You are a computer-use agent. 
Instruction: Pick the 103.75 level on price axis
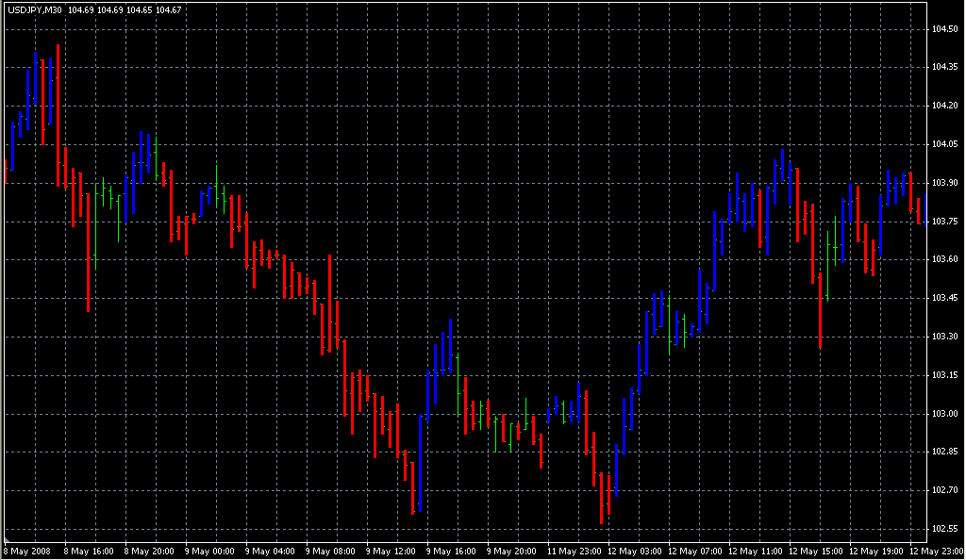(944, 221)
